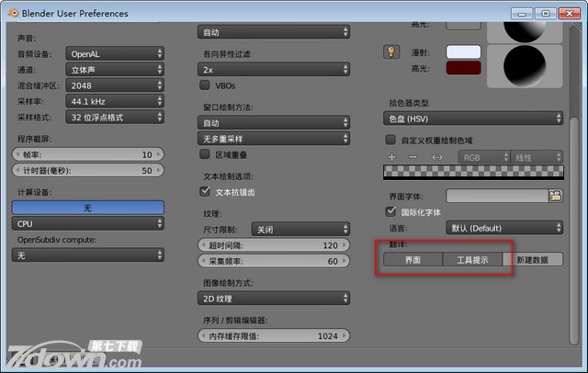Image resolution: width=588 pixels, height=373 pixels.
Task: Minimize the Blender User Preferences window
Action: [522, 14]
